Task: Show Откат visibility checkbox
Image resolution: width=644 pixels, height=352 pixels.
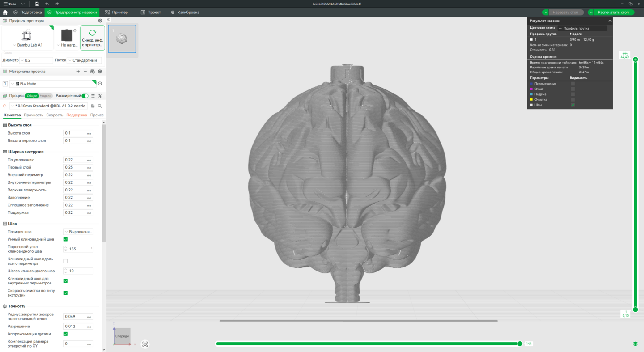Action: pyautogui.click(x=572, y=89)
